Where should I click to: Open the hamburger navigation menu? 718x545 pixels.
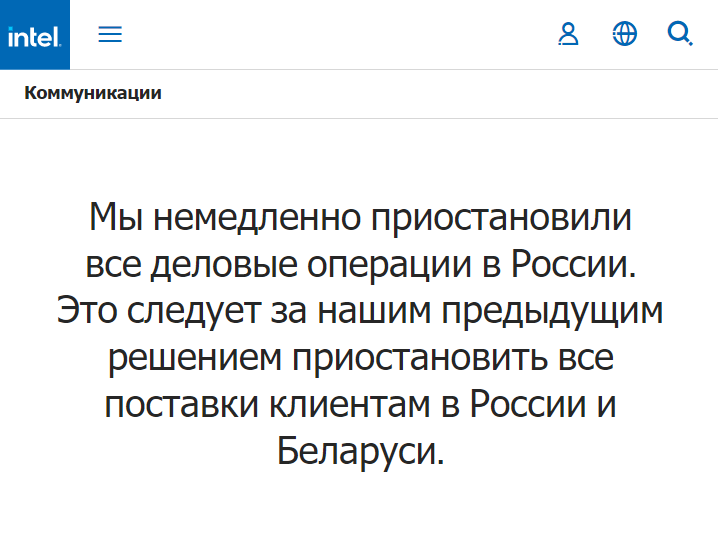point(110,35)
